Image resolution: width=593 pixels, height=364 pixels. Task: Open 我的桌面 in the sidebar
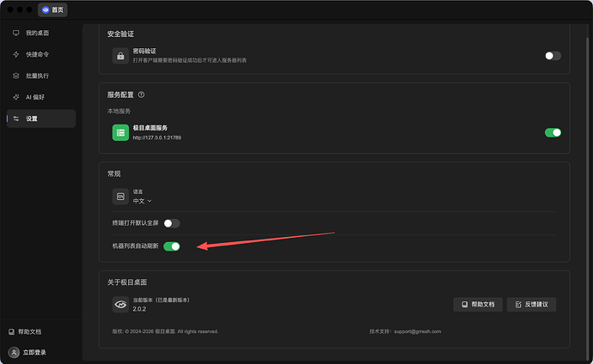(41, 33)
